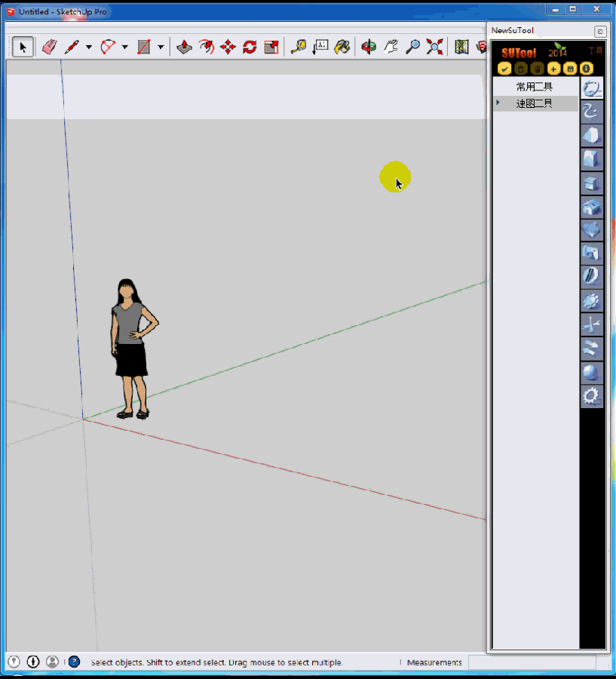The image size is (616, 679).
Task: Pick the Line pencil tool
Action: (72, 47)
